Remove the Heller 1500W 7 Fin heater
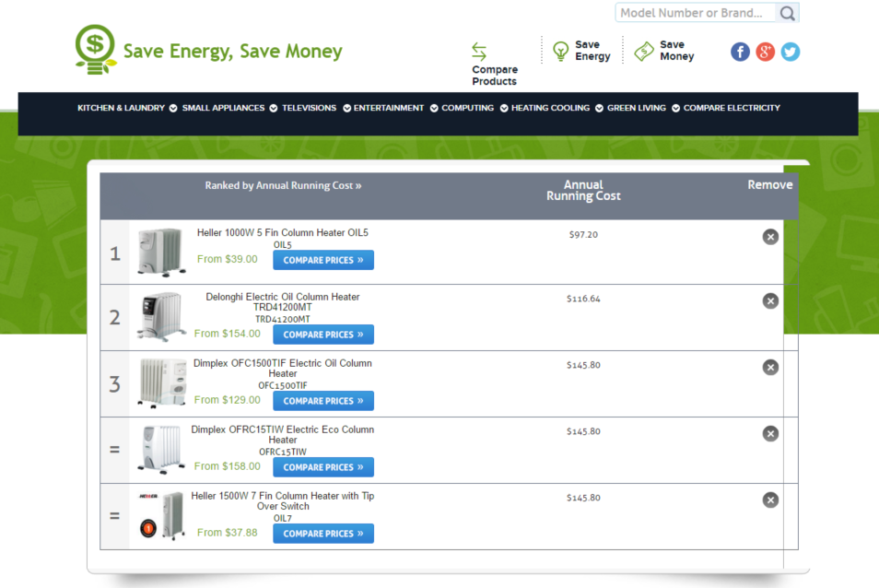 pos(770,500)
